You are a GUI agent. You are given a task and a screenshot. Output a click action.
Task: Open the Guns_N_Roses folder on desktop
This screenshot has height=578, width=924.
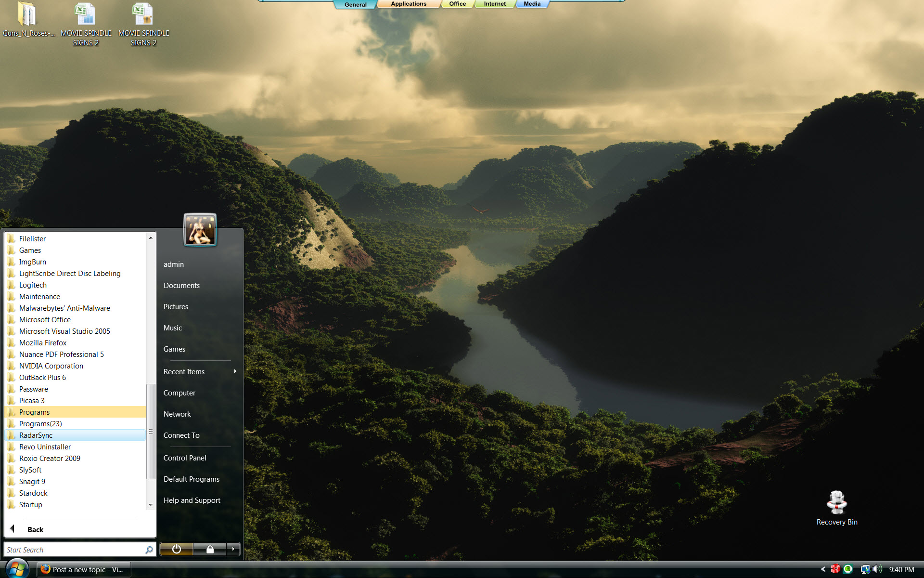[27, 19]
